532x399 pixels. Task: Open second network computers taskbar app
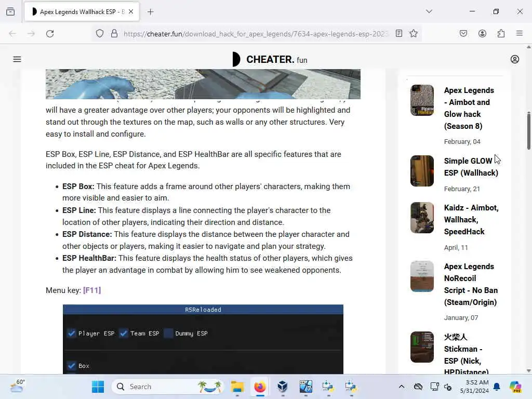[351, 387]
